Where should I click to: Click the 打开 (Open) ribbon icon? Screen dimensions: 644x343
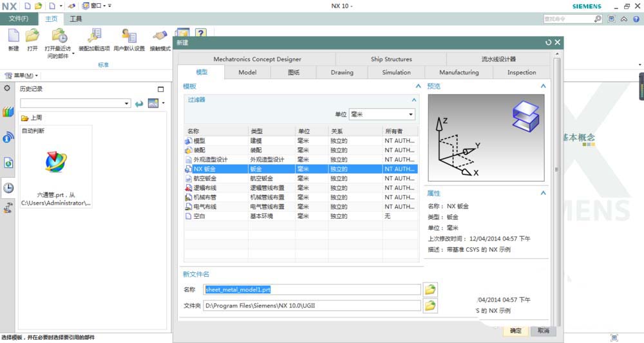click(32, 35)
